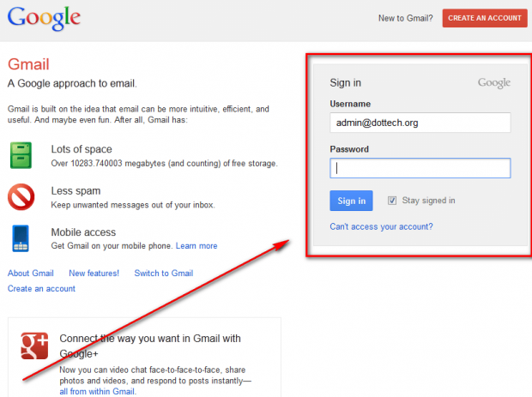Click the blue mobile phone icon
The image size is (532, 397).
point(21,238)
